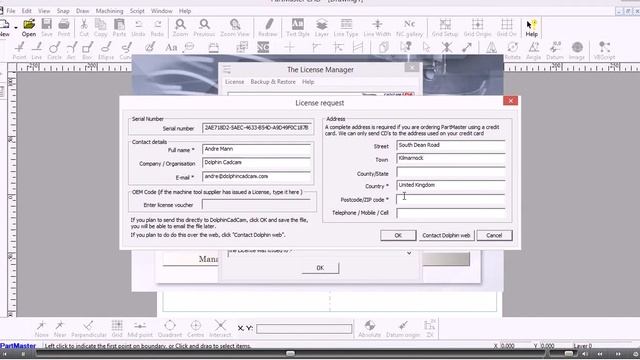
Task: Click the video progress slider handle
Action: tap(290, 353)
